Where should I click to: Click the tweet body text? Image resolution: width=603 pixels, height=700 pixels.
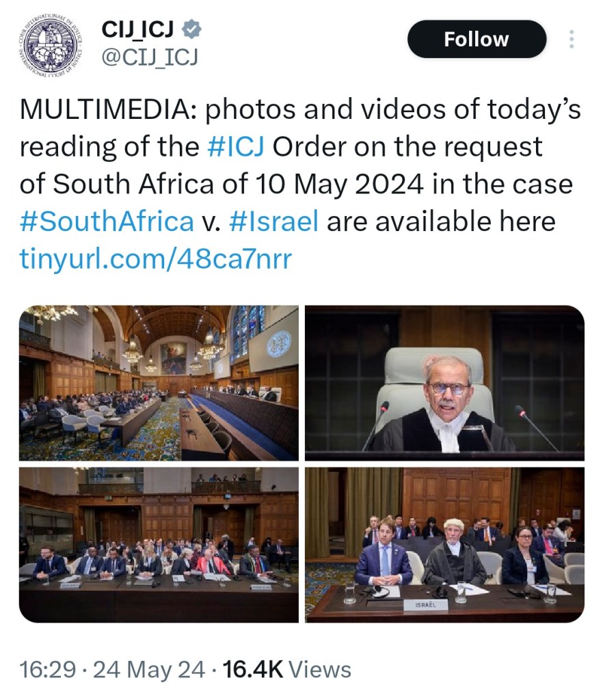pos(300,183)
